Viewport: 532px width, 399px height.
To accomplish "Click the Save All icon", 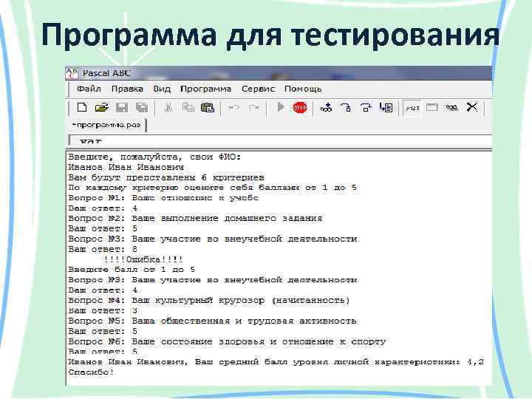I will tap(142, 108).
